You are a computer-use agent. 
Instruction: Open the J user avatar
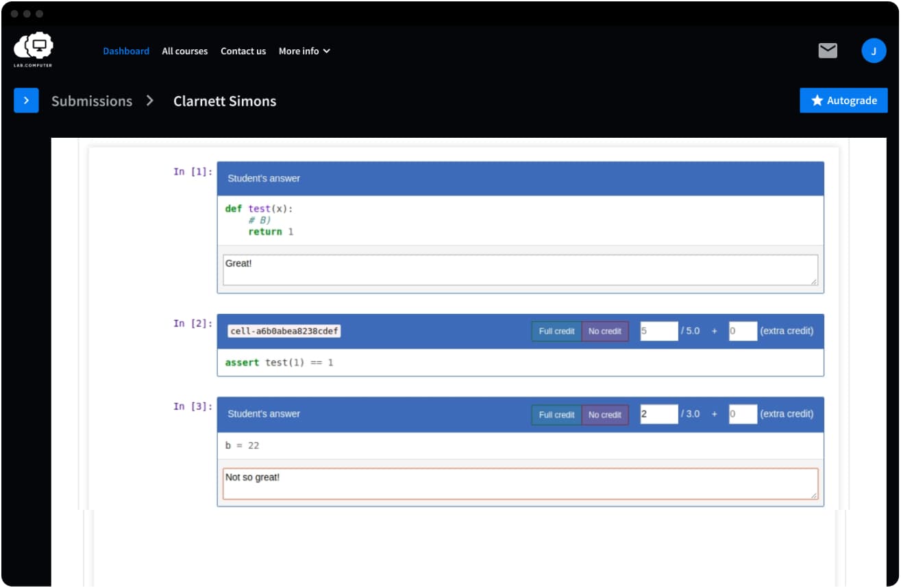pyautogui.click(x=874, y=51)
